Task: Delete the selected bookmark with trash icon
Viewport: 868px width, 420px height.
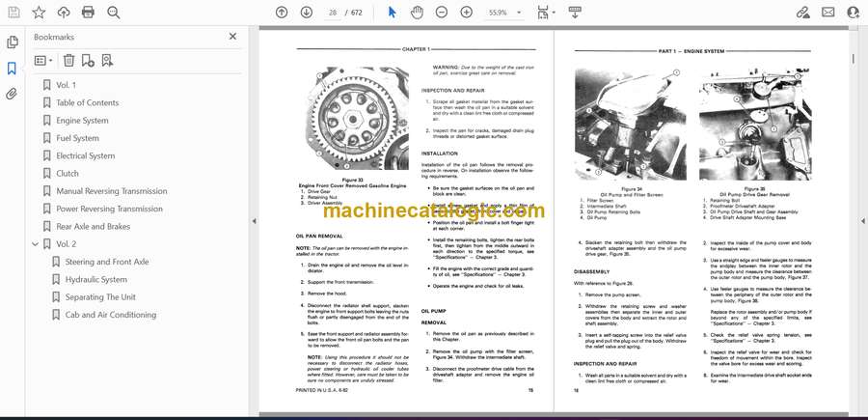Action: tap(68, 61)
